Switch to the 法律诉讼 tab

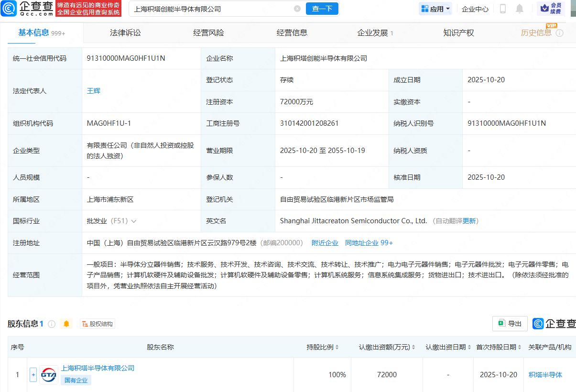(x=125, y=33)
